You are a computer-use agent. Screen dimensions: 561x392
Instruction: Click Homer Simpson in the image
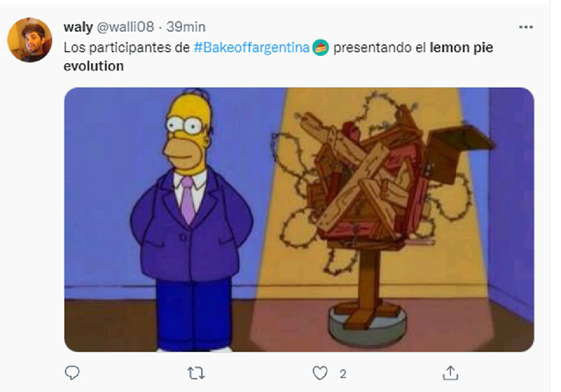(x=191, y=220)
